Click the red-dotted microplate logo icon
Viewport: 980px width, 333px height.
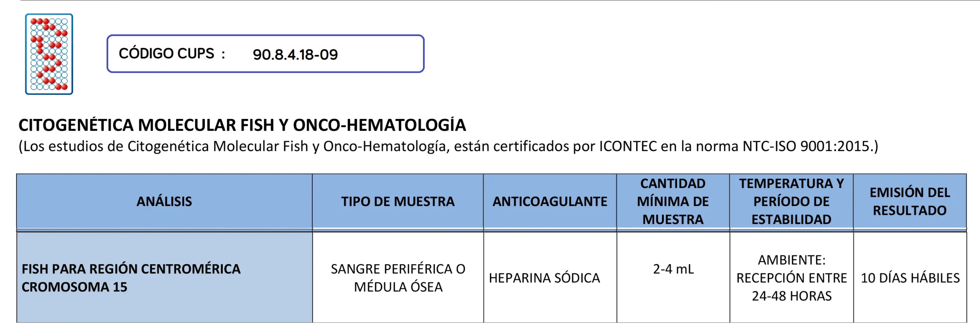(49, 54)
